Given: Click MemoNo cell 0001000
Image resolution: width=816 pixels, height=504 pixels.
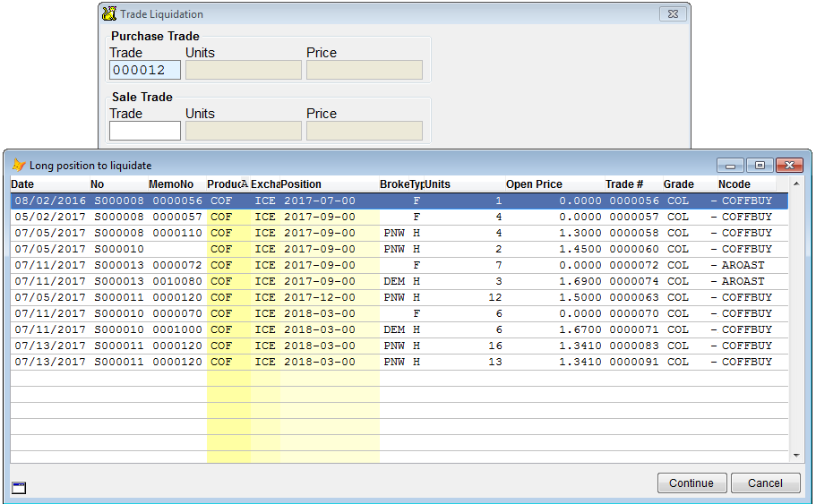Looking at the screenshot, I should [177, 329].
